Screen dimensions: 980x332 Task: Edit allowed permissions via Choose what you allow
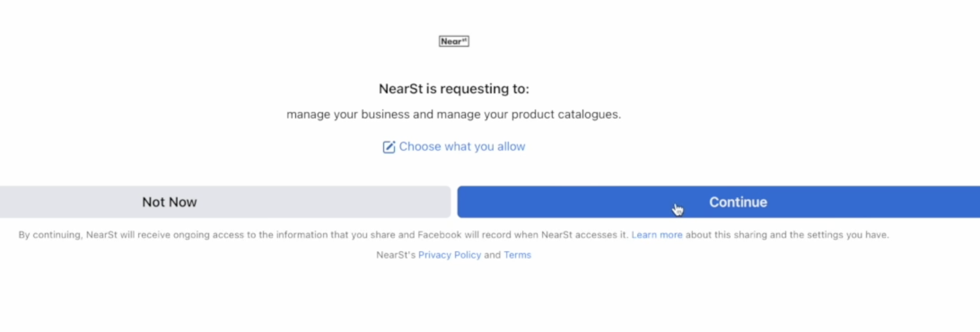point(462,147)
